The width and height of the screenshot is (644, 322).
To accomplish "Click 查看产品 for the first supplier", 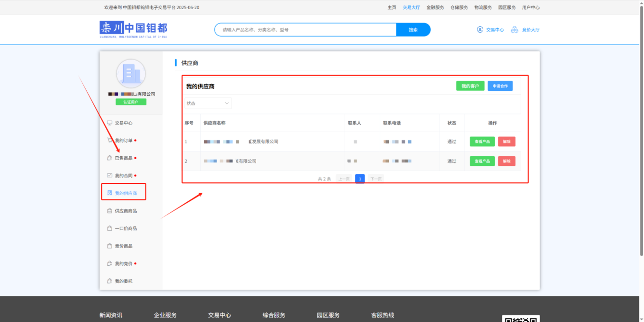I will pos(482,142).
